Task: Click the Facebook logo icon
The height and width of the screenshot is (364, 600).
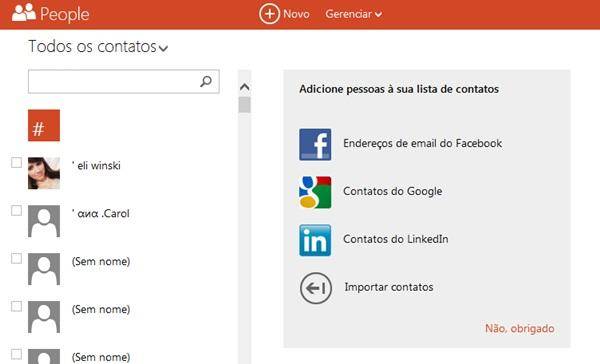Action: coord(315,144)
